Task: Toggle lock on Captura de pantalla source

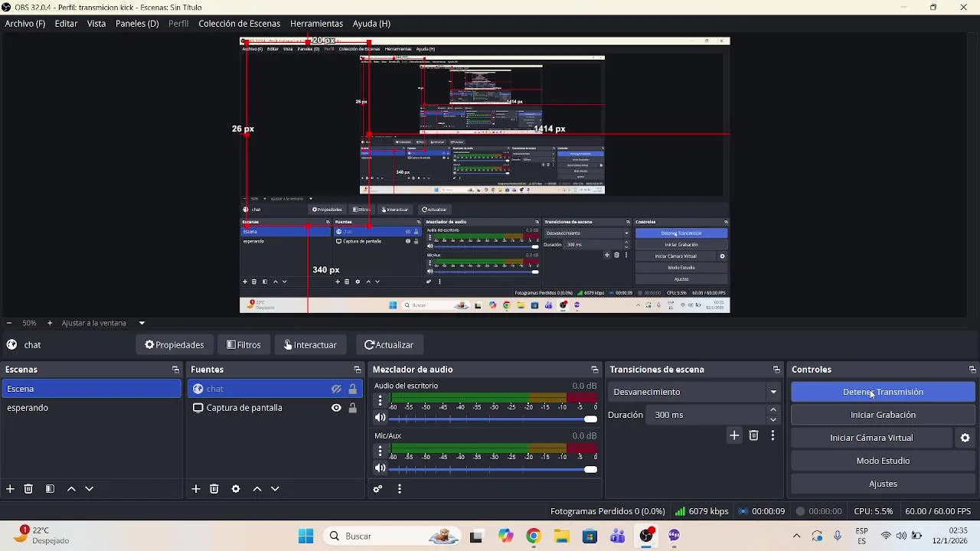Action: point(353,408)
